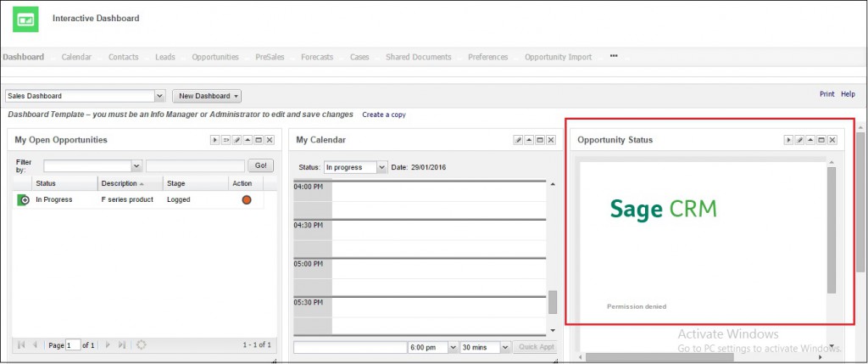
Task: Click the page number input field
Action: pos(73,345)
